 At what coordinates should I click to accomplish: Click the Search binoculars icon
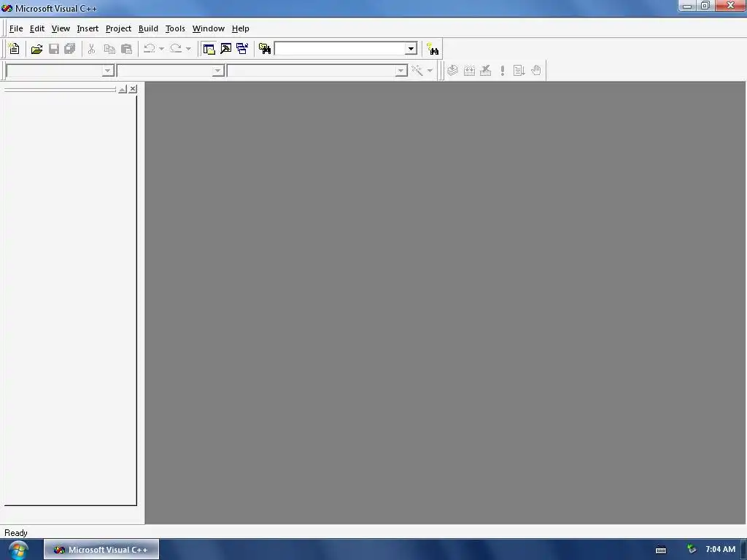pos(433,49)
